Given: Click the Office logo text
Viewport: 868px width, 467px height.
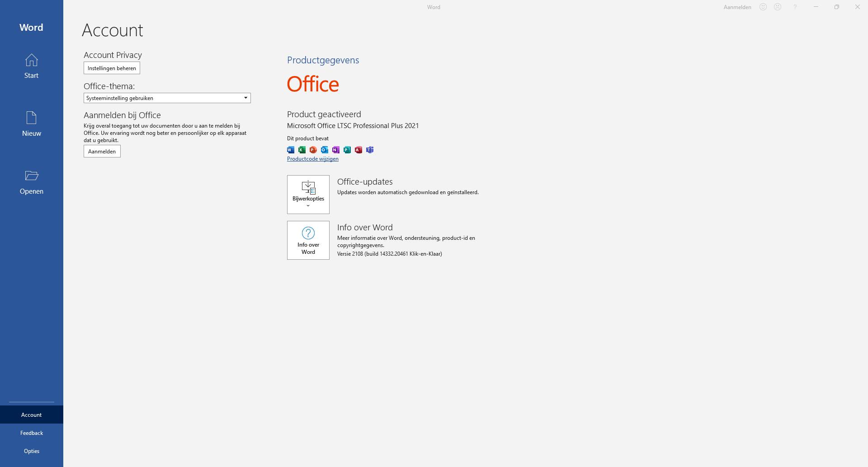Looking at the screenshot, I should click(313, 84).
